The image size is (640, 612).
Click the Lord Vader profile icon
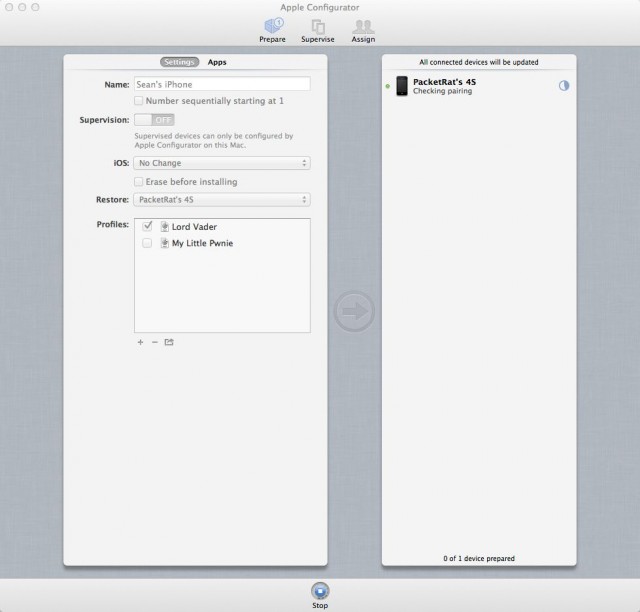tap(164, 227)
